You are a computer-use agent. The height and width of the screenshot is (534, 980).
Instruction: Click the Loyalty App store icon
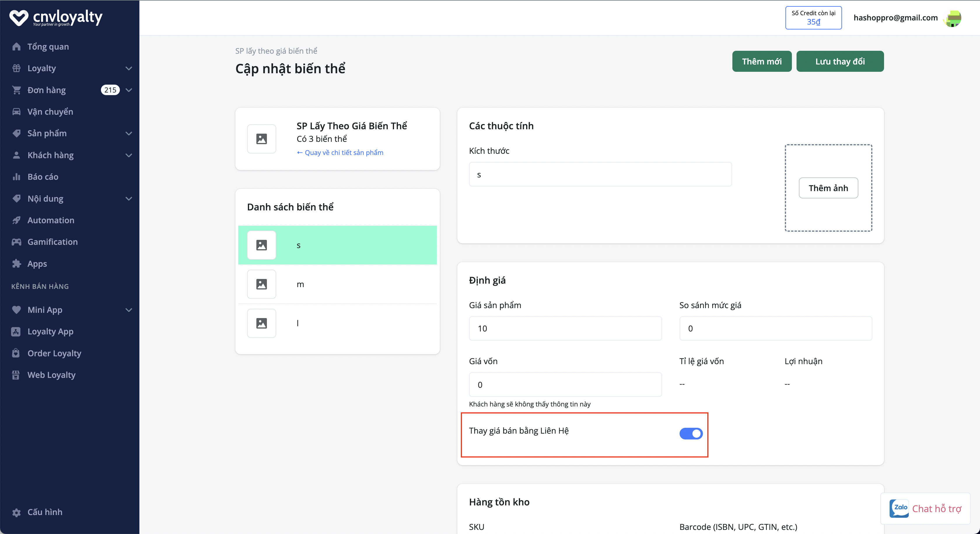(15, 331)
